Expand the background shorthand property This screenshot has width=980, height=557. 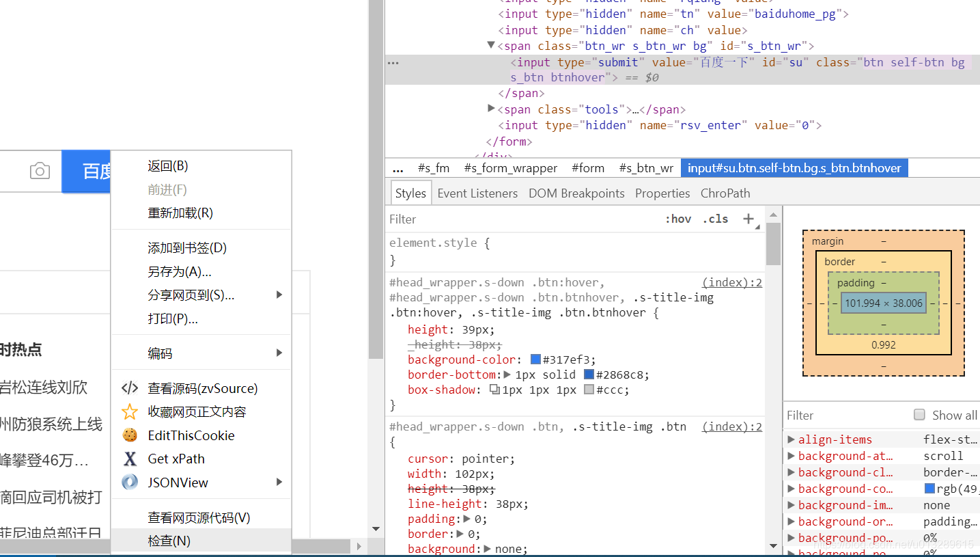pos(488,549)
